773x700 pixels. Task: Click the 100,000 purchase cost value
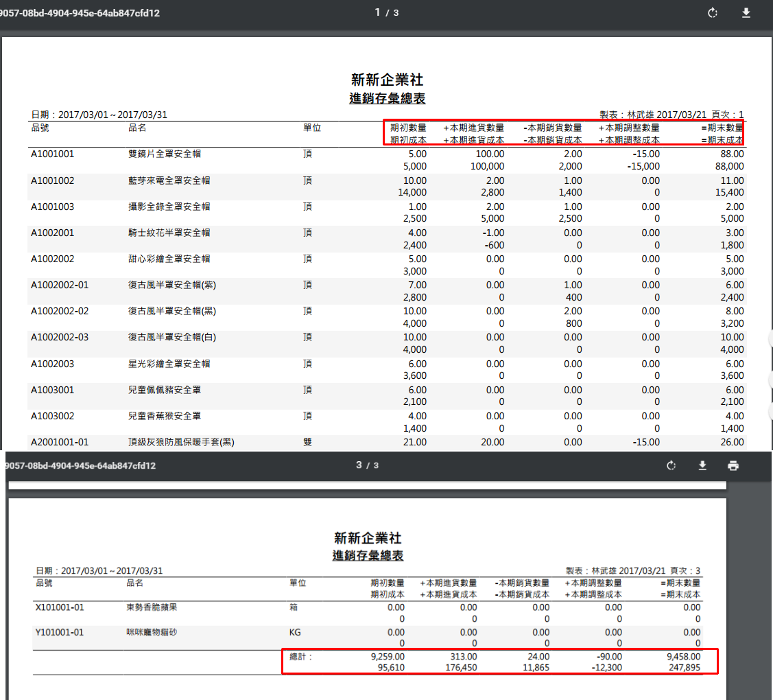487,166
